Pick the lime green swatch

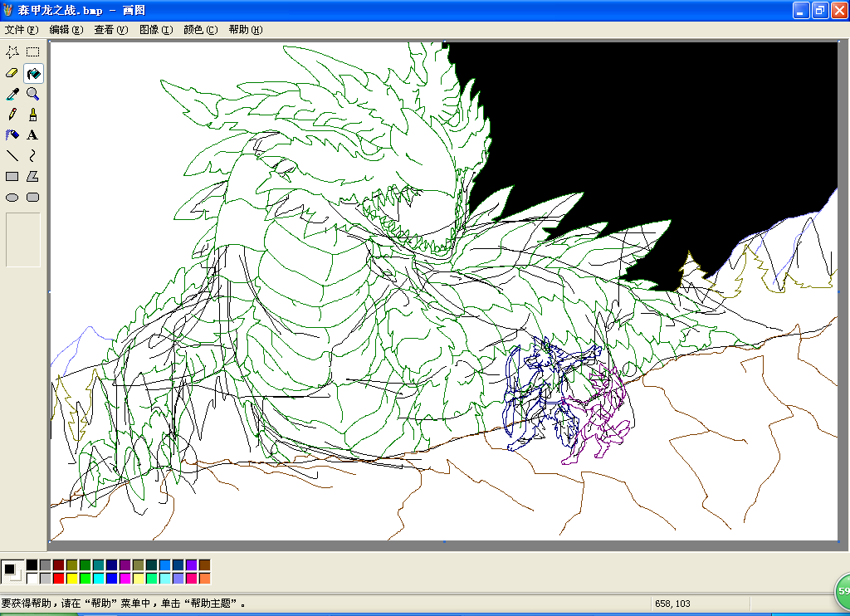(85, 579)
